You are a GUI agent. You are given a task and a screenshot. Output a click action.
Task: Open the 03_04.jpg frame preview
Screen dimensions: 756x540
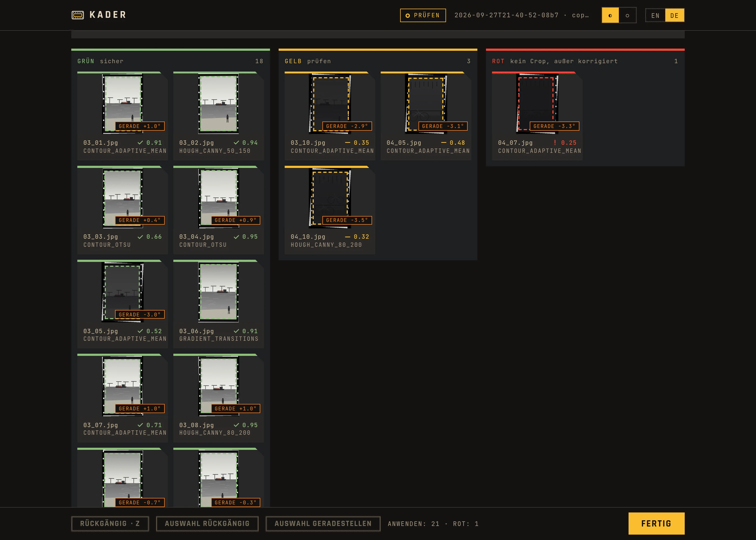[x=218, y=198]
